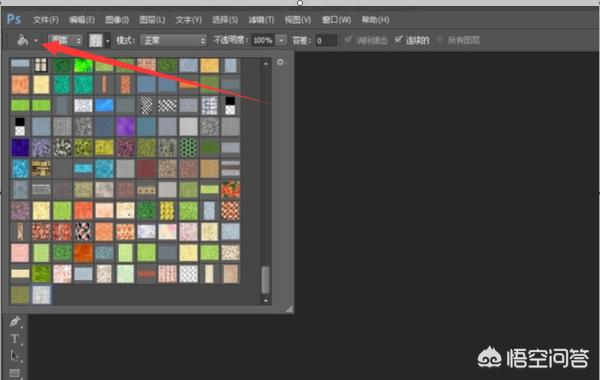Open the 文字(Y) menu
The width and height of the screenshot is (600, 380).
(x=188, y=20)
